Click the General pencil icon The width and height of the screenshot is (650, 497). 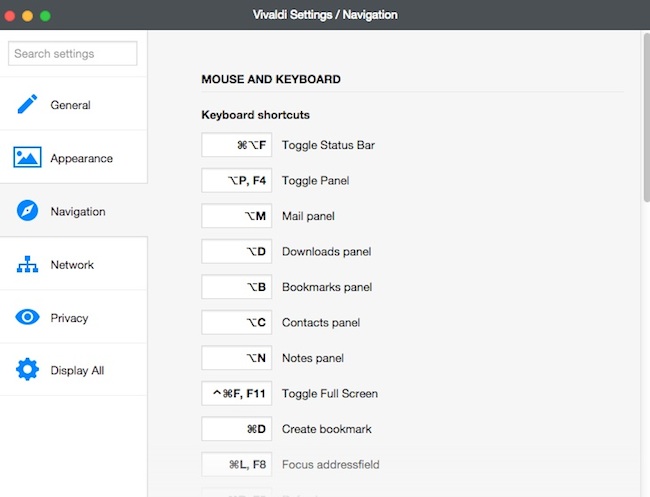point(27,104)
